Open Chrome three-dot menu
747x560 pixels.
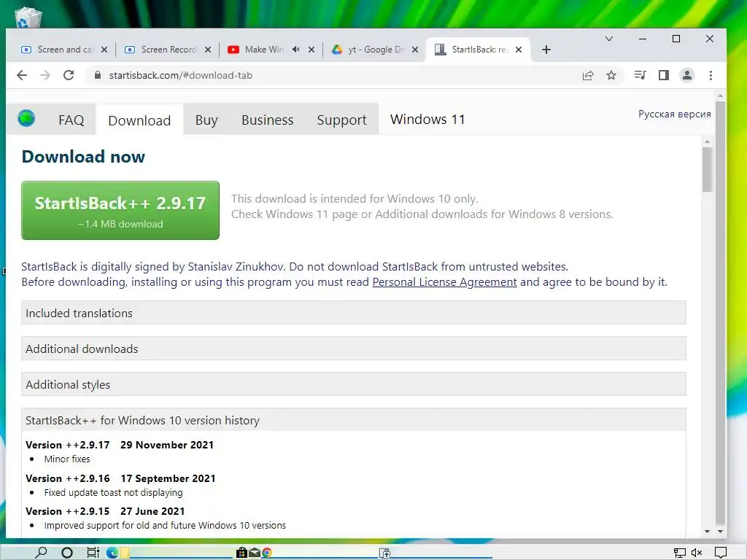click(711, 75)
